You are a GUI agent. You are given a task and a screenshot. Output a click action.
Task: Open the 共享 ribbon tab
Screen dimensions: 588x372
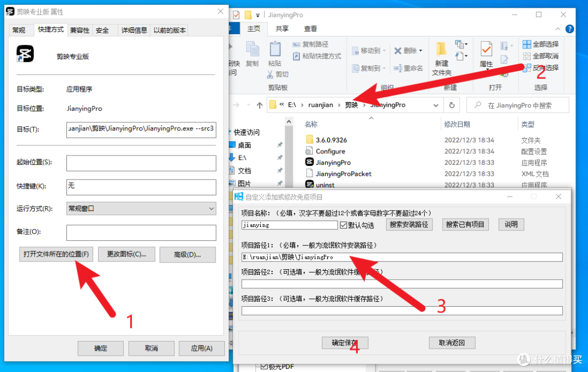point(282,29)
